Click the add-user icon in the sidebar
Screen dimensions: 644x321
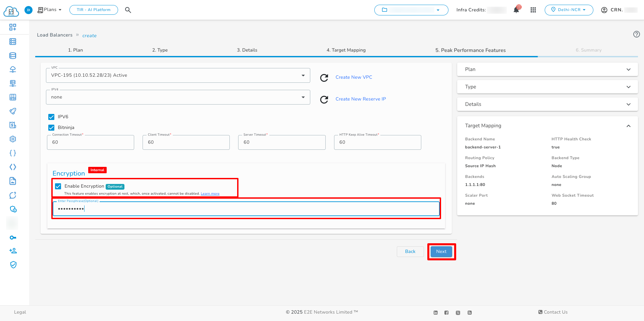pos(13,251)
